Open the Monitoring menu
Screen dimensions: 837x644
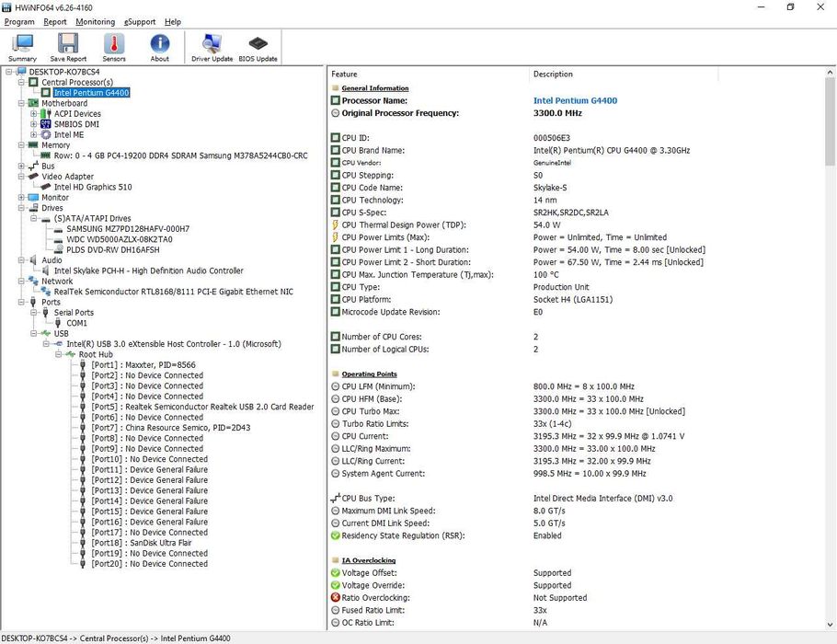[x=95, y=22]
